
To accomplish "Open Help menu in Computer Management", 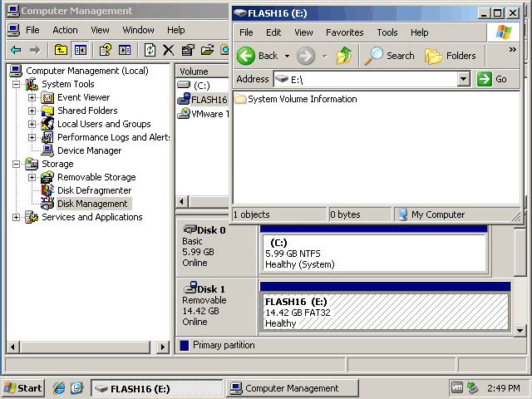I will (175, 30).
